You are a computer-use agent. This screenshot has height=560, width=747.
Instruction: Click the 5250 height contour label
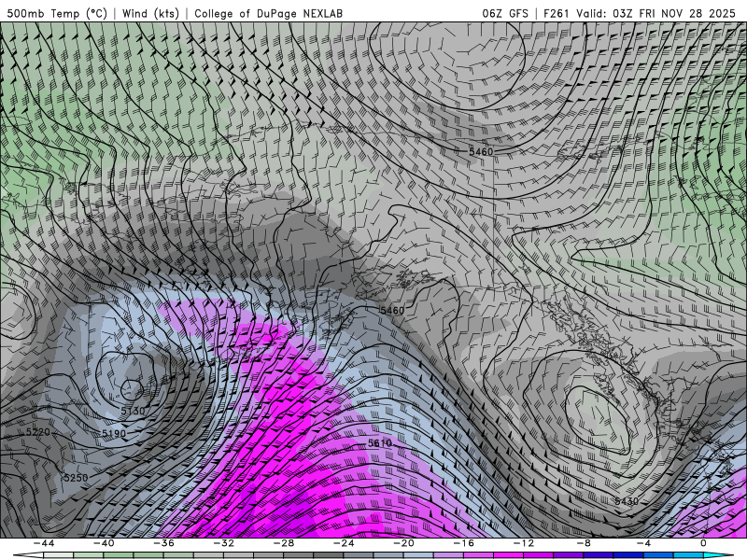click(76, 478)
